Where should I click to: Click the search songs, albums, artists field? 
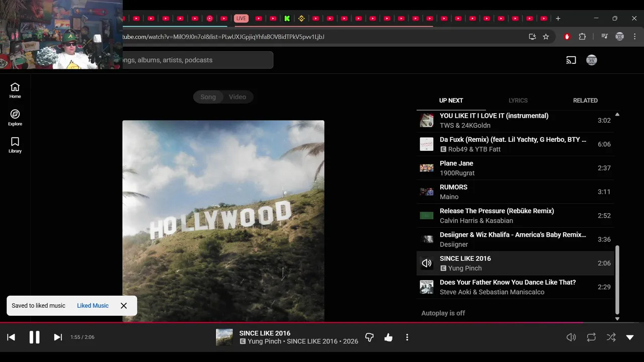198,60
